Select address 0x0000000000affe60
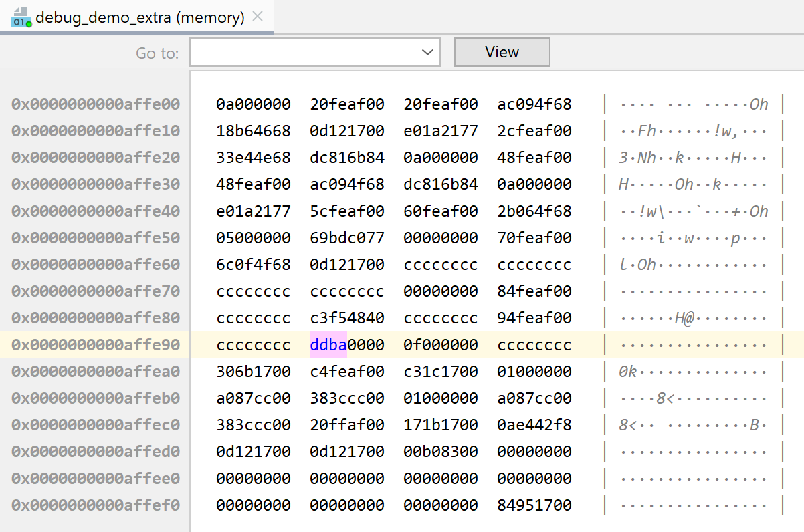Image resolution: width=804 pixels, height=532 pixels. (x=96, y=265)
